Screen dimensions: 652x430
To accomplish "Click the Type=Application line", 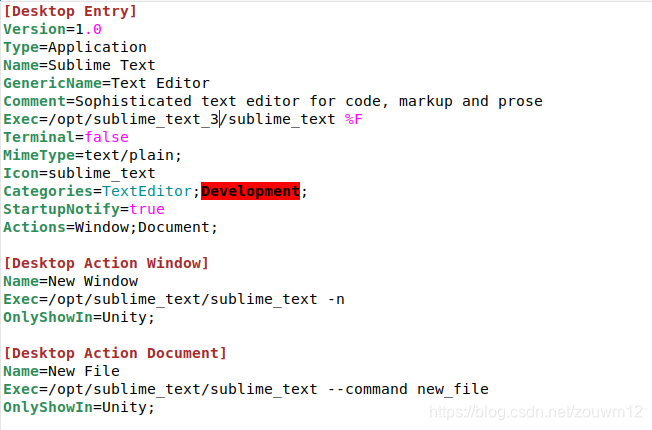I will (75, 47).
